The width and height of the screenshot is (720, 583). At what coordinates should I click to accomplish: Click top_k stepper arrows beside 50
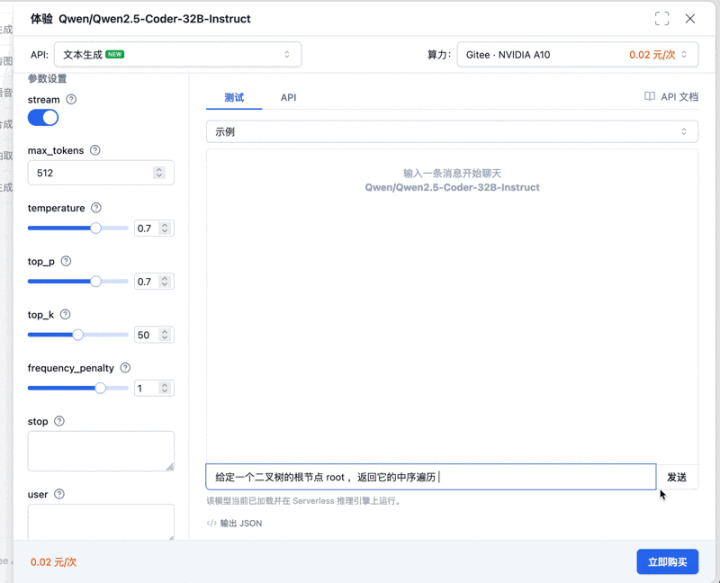(165, 335)
